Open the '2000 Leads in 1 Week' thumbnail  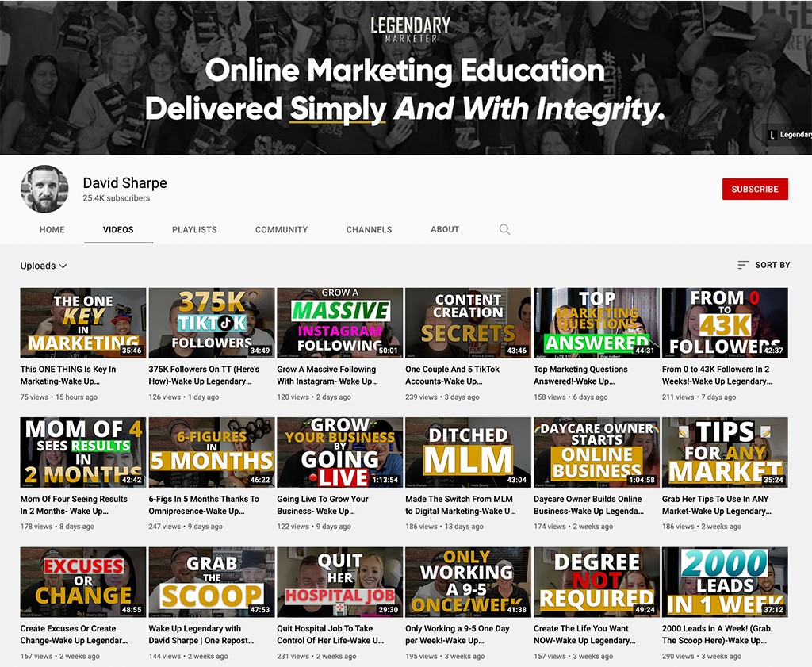[x=725, y=582]
